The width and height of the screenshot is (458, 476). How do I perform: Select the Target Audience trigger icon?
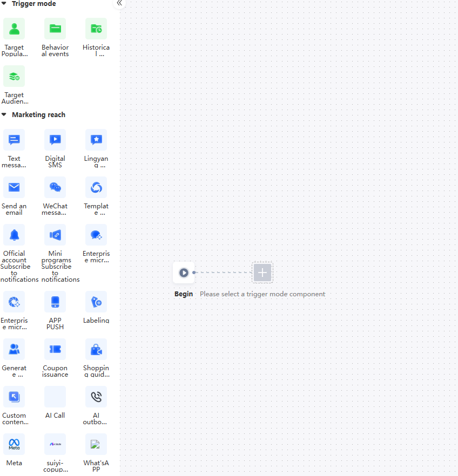click(x=14, y=76)
